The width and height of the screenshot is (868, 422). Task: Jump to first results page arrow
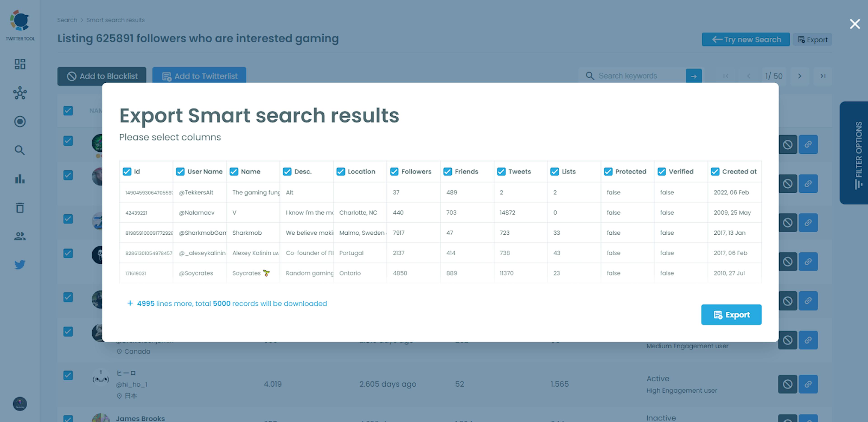click(725, 76)
